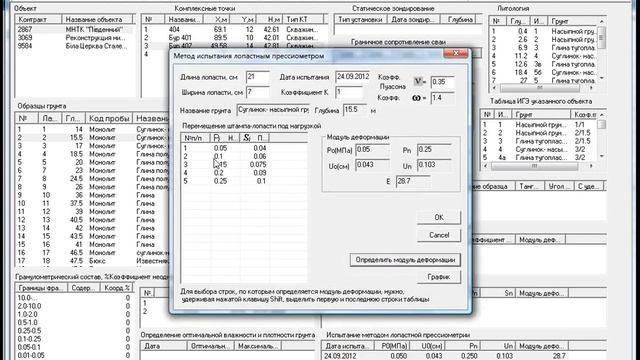Select Литология row 6 depth 18.4
The width and height of the screenshot is (640, 360).
[x=544, y=72]
